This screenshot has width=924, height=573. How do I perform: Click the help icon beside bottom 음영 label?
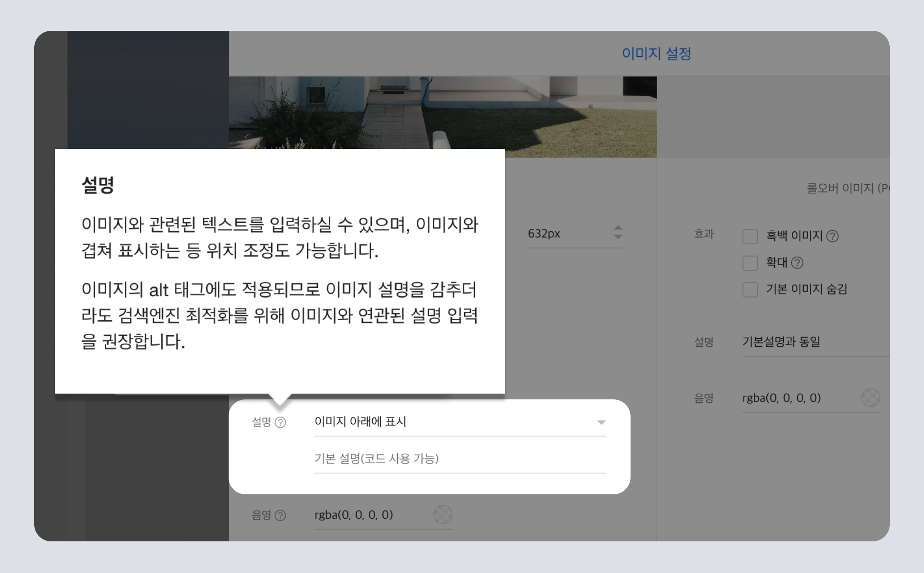(280, 515)
